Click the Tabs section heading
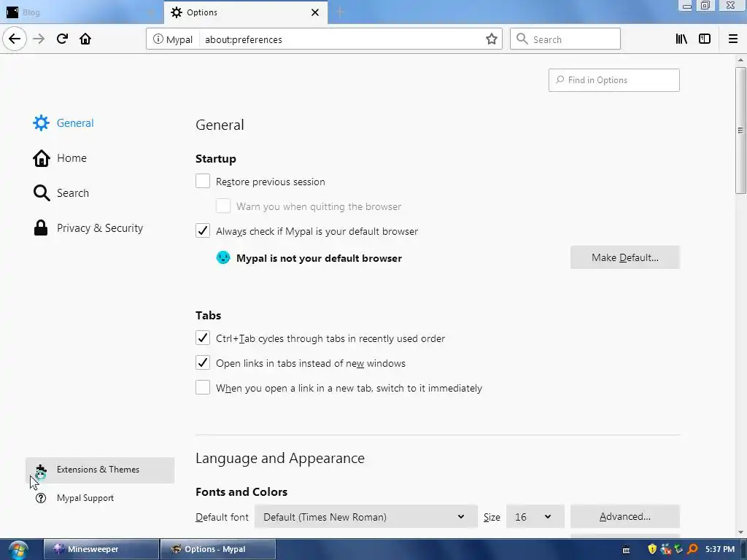Image resolution: width=747 pixels, height=560 pixels. tap(208, 315)
